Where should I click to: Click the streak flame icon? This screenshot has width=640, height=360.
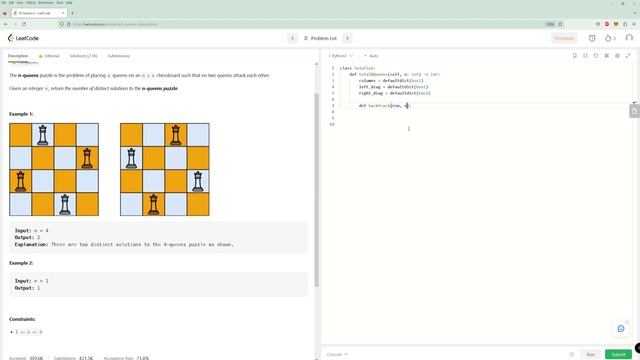[609, 38]
